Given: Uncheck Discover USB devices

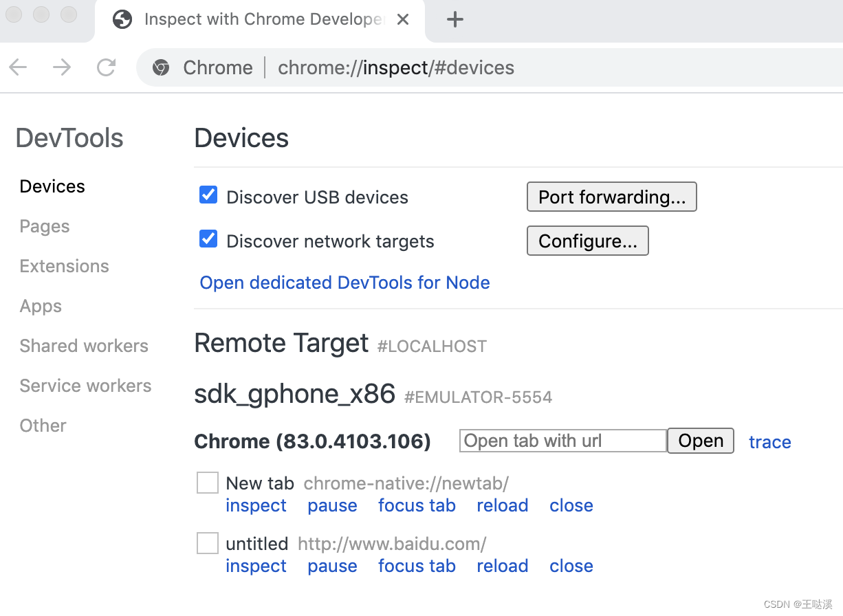Looking at the screenshot, I should click(x=208, y=195).
